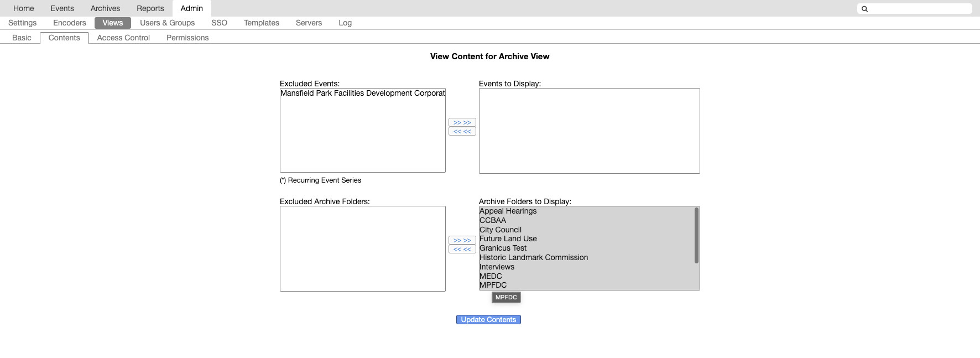The width and height of the screenshot is (980, 358).
Task: Open the Basic tab
Action: [22, 38]
